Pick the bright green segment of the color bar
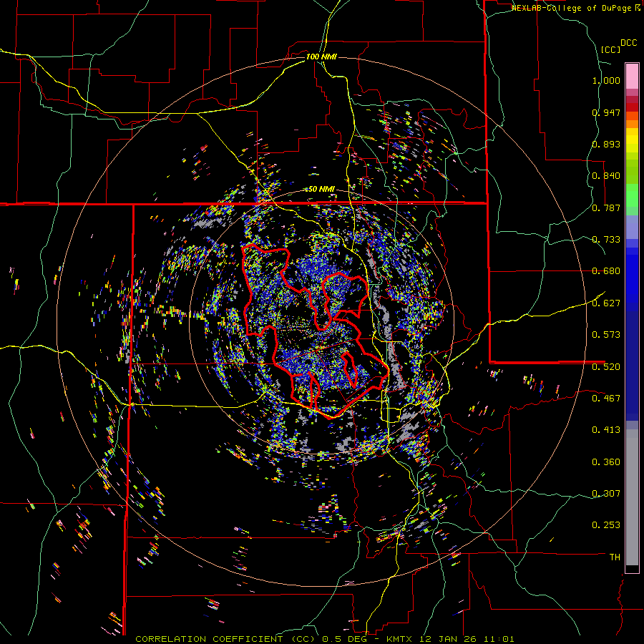Screen dimensions: 644x644 tap(632, 195)
